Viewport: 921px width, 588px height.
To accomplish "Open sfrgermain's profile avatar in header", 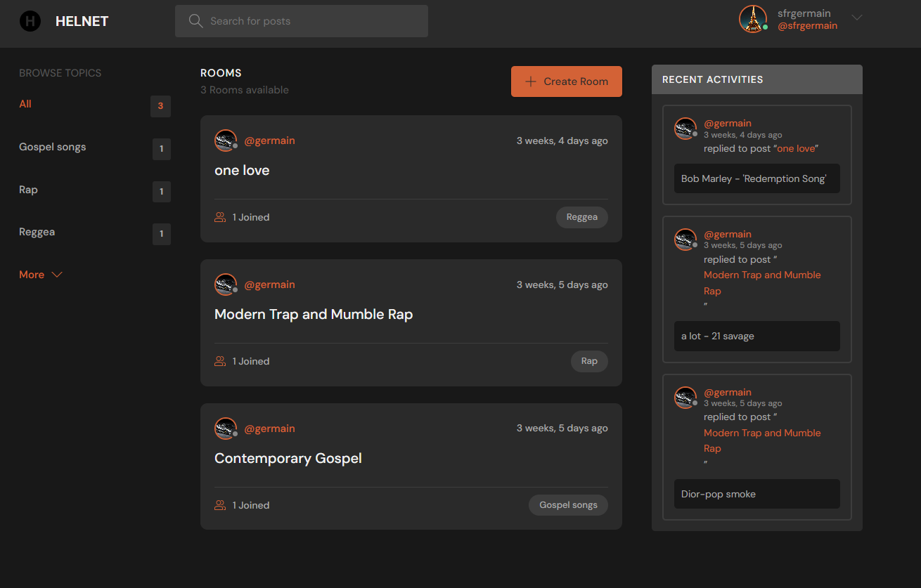I will pyautogui.click(x=753, y=19).
